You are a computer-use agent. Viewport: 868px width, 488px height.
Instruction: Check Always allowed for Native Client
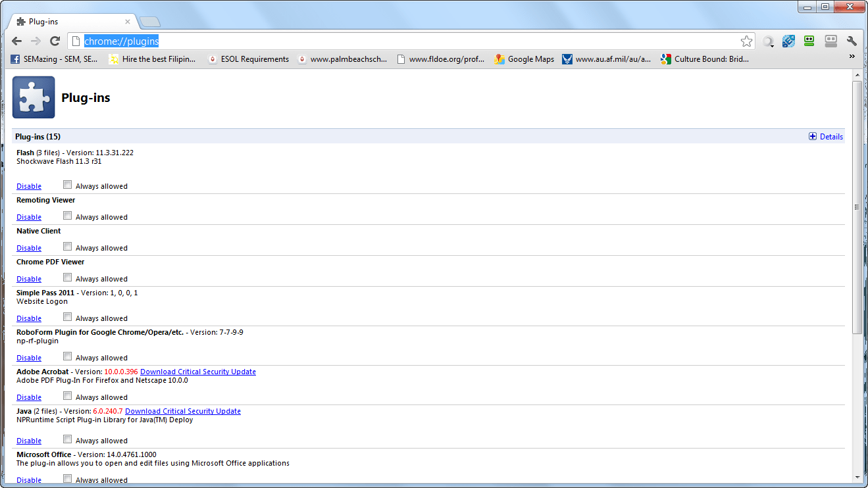click(x=68, y=247)
